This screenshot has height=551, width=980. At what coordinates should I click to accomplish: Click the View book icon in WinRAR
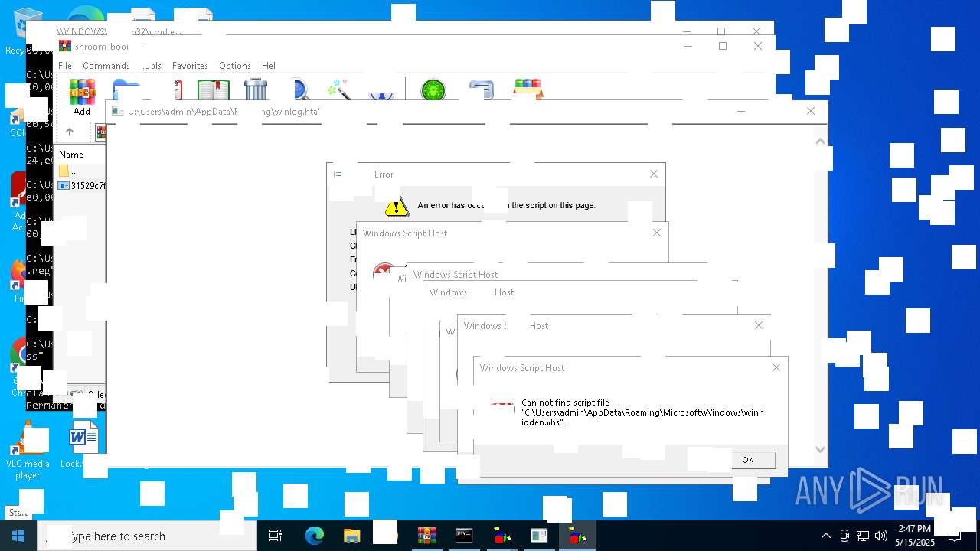[x=214, y=90]
